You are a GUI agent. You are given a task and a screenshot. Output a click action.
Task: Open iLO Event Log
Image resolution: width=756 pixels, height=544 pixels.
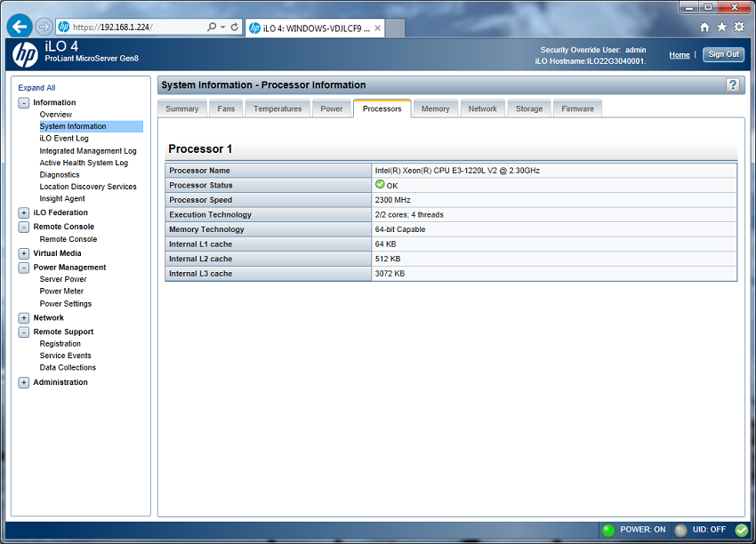pyautogui.click(x=64, y=139)
